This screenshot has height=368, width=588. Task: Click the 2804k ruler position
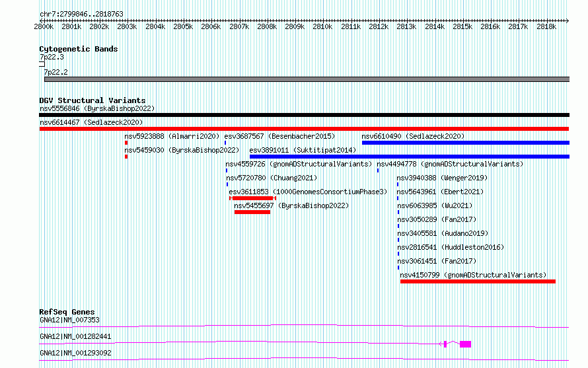(x=155, y=26)
